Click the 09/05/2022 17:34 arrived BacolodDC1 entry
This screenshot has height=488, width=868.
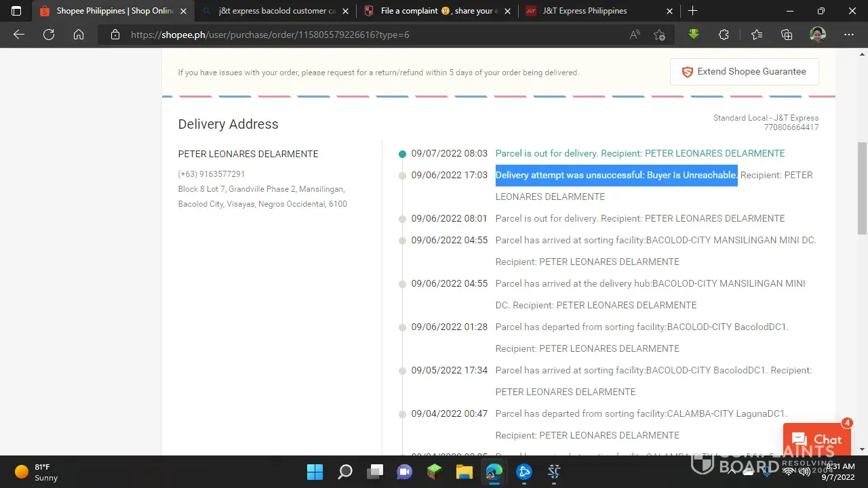(x=654, y=381)
